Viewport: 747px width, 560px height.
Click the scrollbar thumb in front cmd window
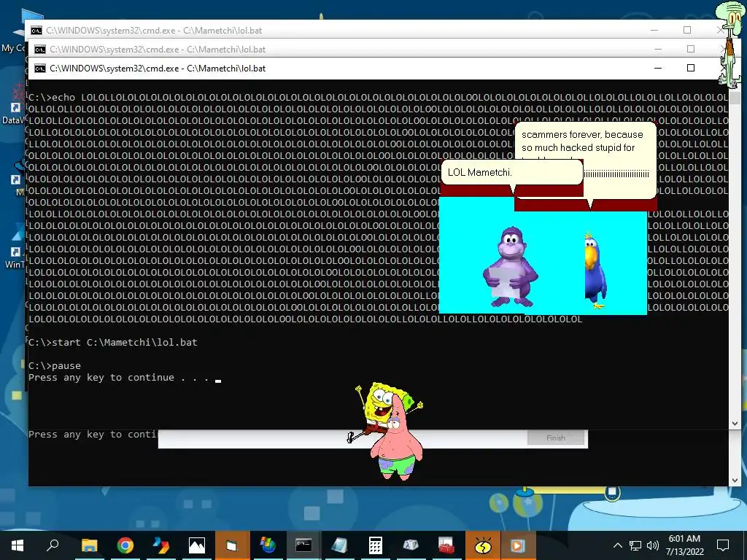[735, 98]
